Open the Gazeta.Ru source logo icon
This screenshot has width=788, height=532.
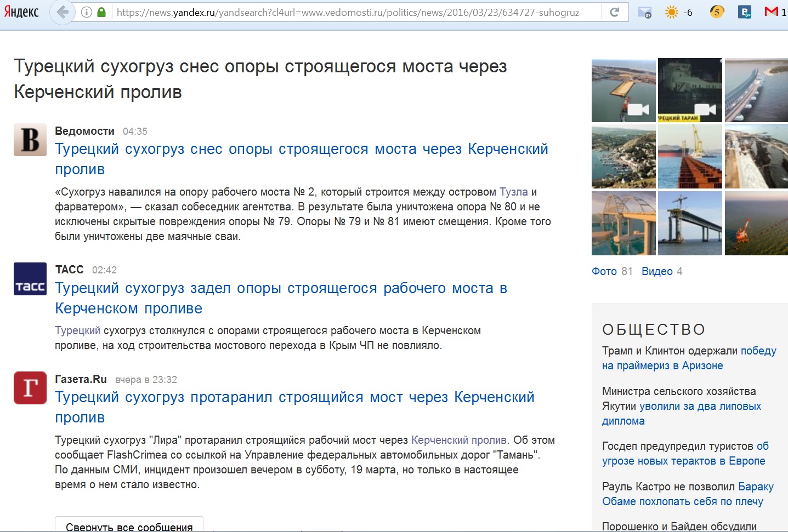(30, 388)
